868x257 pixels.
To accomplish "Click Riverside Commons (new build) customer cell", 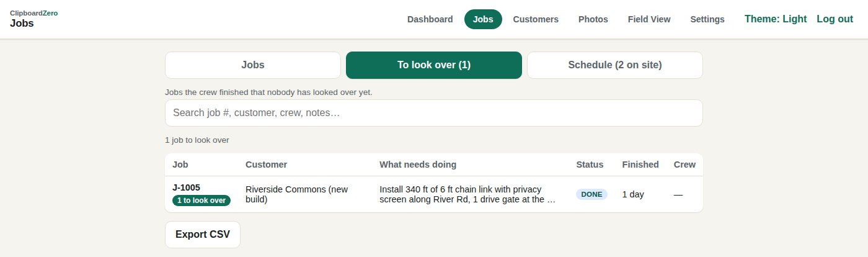I will (297, 194).
